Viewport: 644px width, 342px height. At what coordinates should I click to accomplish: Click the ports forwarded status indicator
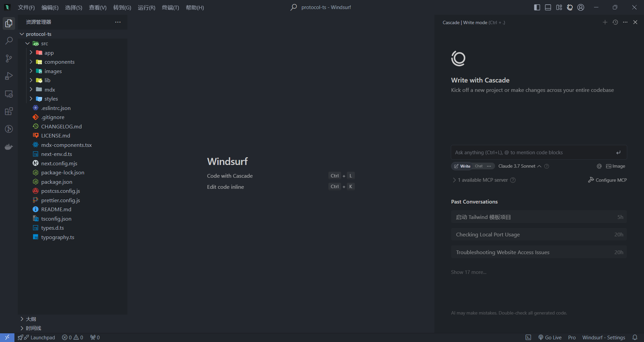tap(95, 337)
